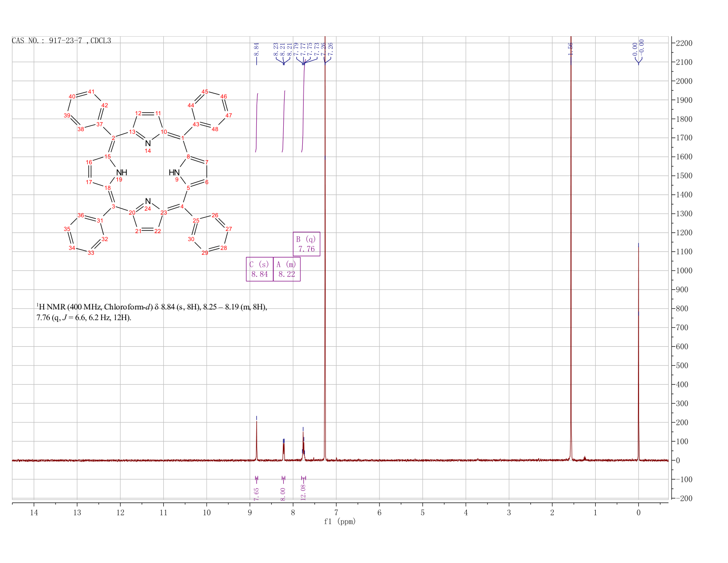Click x-axis tick label 10

click(206, 513)
